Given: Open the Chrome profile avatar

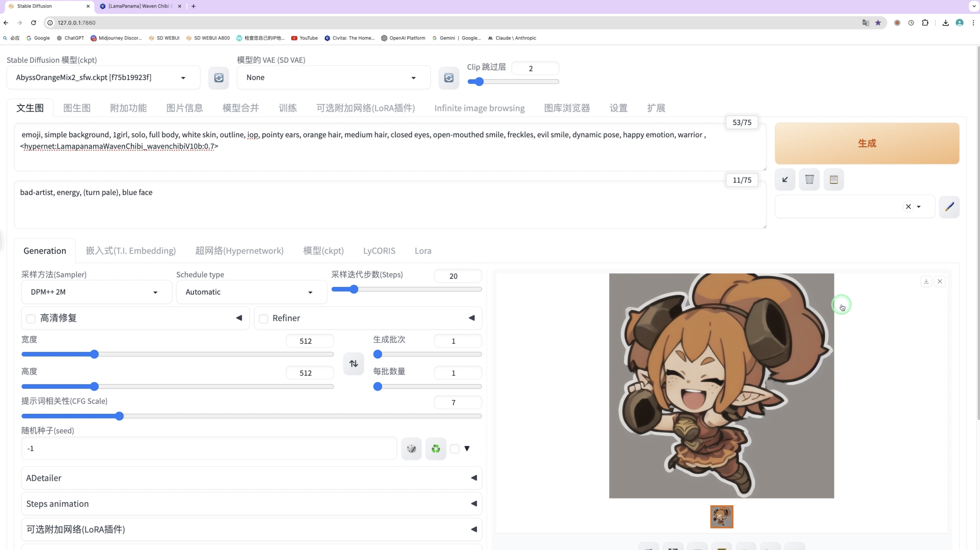Looking at the screenshot, I should coord(959,23).
